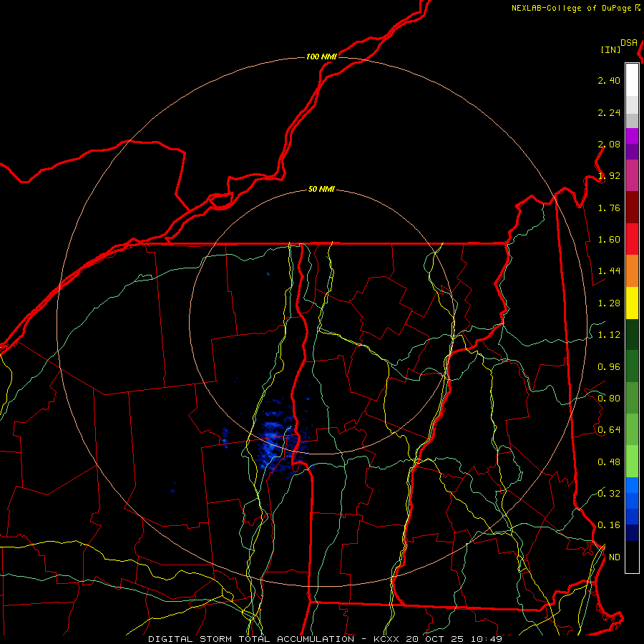Click the yellow swatch beside 1.28

pyautogui.click(x=632, y=303)
